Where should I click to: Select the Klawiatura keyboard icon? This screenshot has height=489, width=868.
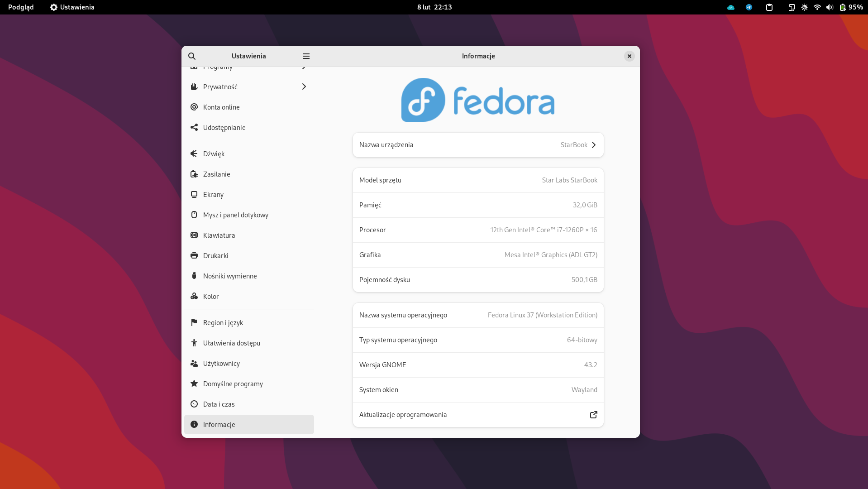(194, 235)
